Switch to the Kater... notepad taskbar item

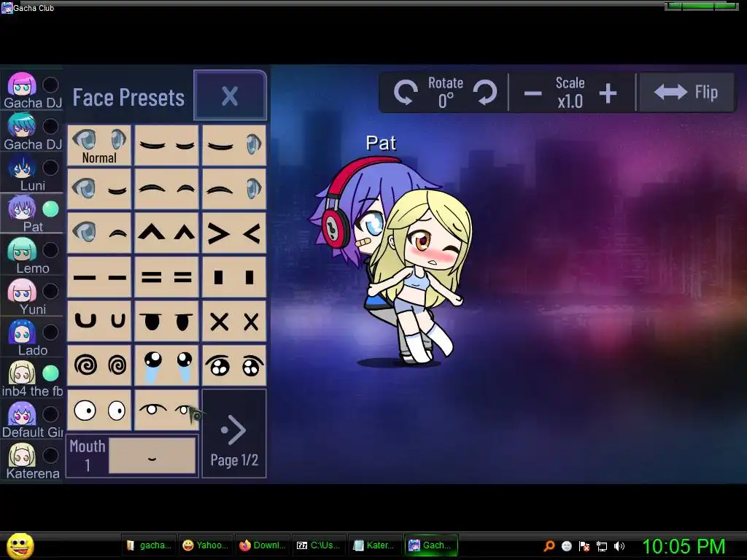[375, 545]
